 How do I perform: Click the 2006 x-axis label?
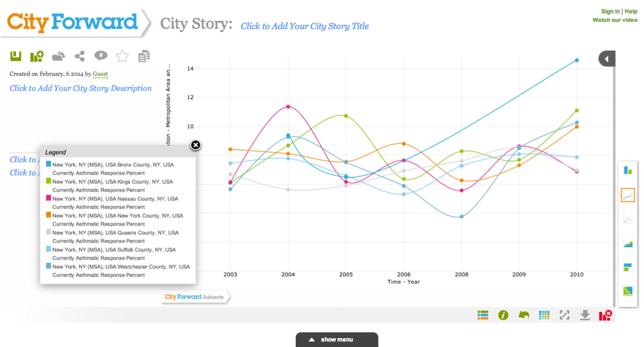point(404,274)
